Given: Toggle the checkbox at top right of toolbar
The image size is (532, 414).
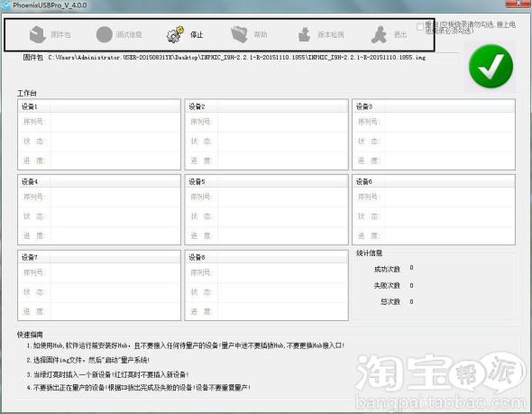Looking at the screenshot, I should pos(420,26).
